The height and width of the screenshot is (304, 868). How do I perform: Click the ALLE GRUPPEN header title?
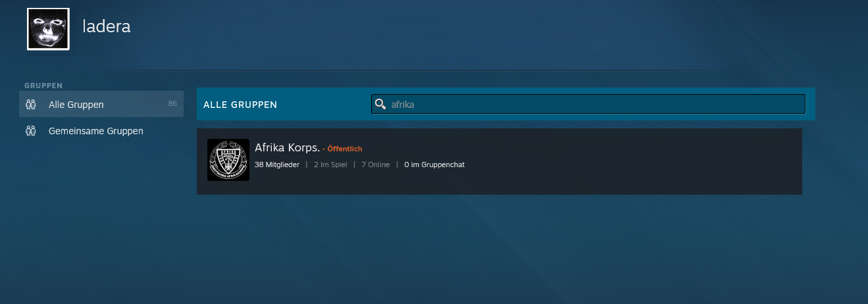(x=240, y=105)
